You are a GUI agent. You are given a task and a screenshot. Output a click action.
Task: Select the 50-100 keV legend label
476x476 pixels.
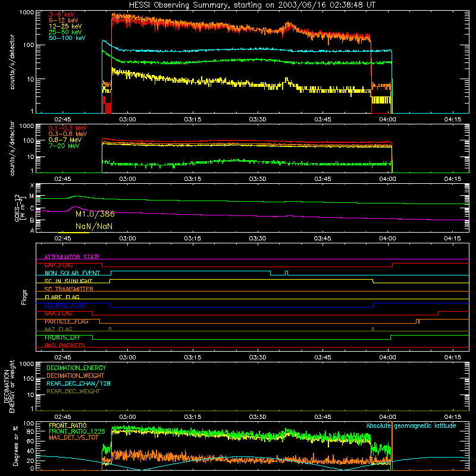coord(67,38)
